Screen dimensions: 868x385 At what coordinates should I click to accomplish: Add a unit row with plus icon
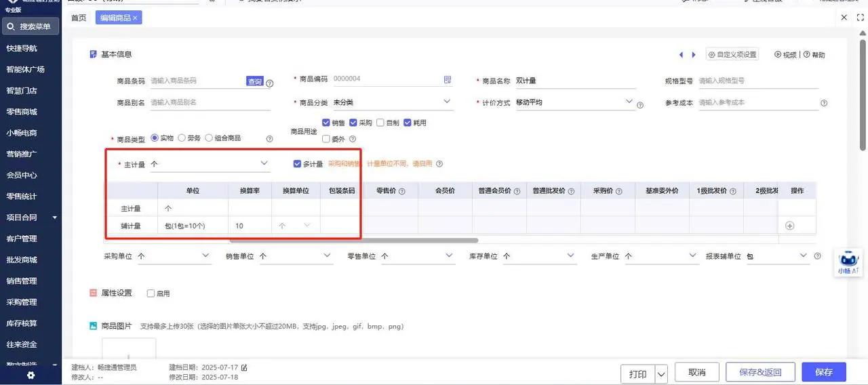[x=789, y=226]
